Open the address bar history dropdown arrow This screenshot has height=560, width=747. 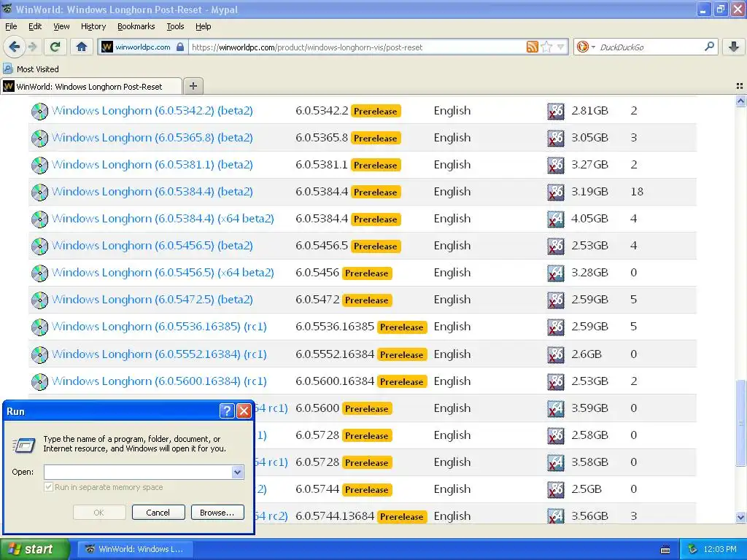[561, 47]
